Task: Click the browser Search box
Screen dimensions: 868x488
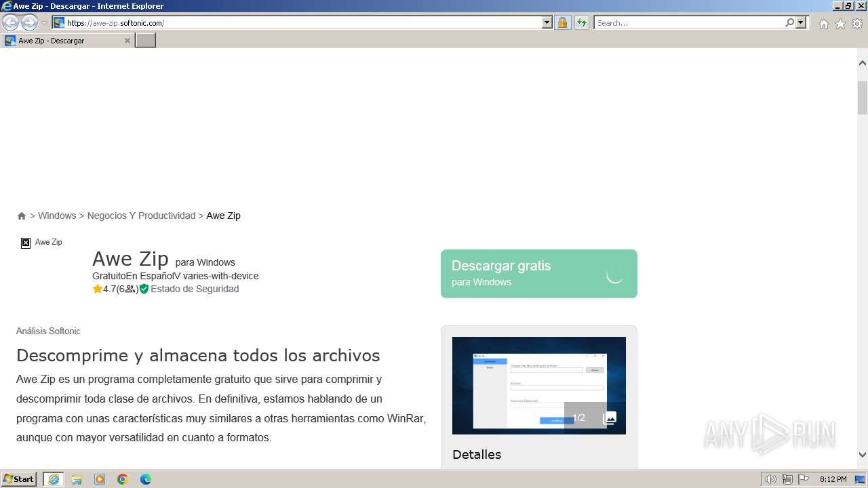Action: pos(688,23)
